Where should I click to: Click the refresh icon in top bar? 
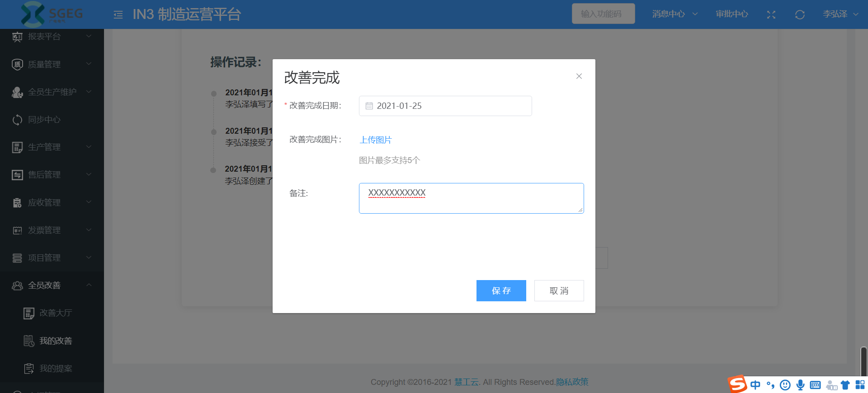[800, 15]
